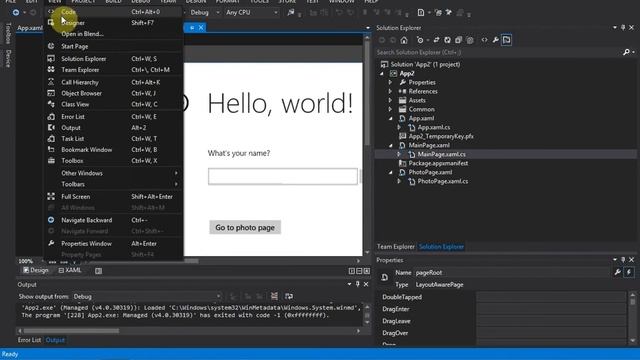640x360 pixels.
Task: Click Refresh icon in Solution Explorer toolbar
Action: click(447, 40)
